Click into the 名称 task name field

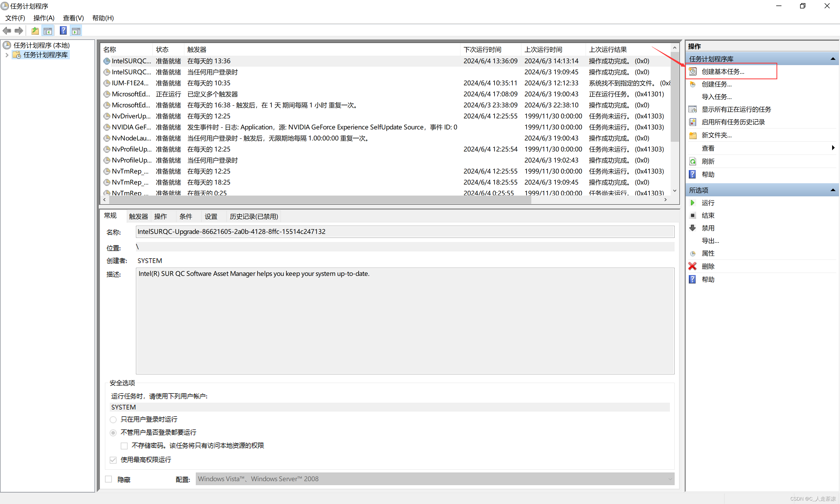405,232
